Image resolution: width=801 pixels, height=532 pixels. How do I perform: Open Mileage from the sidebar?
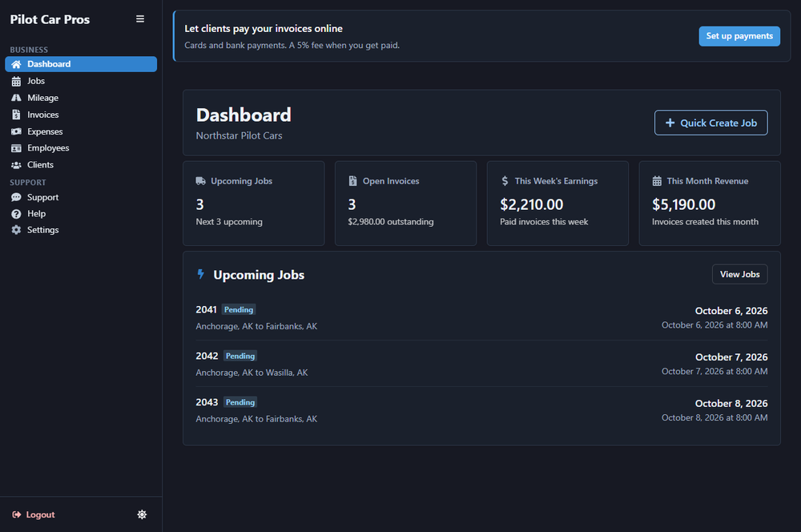point(81,98)
